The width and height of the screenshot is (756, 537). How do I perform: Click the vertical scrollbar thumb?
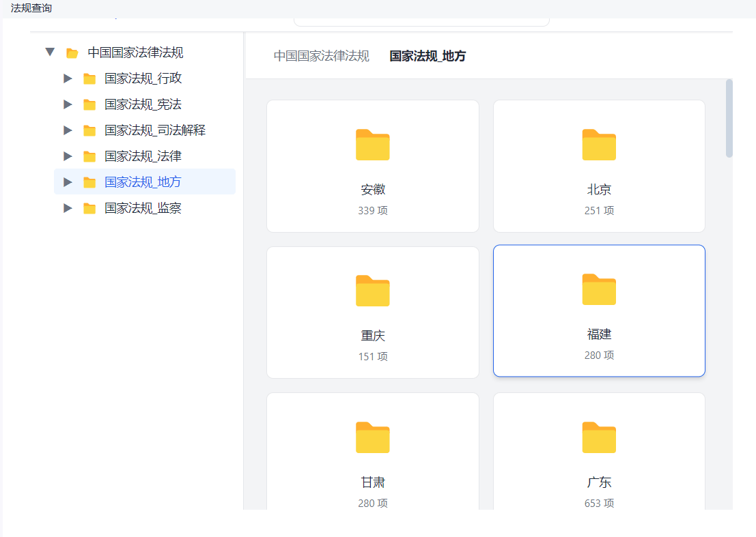click(729, 119)
